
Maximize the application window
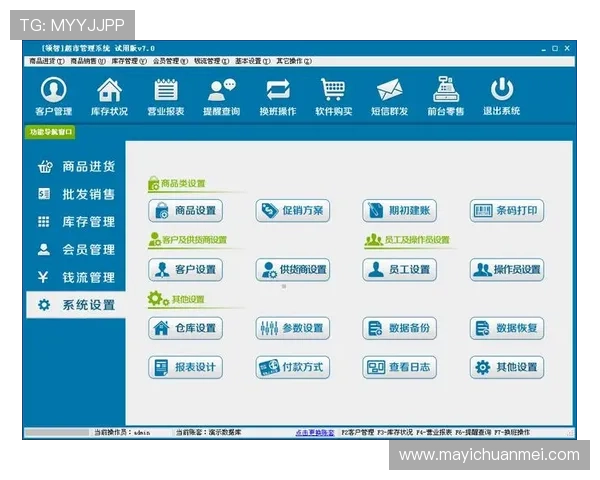point(555,49)
